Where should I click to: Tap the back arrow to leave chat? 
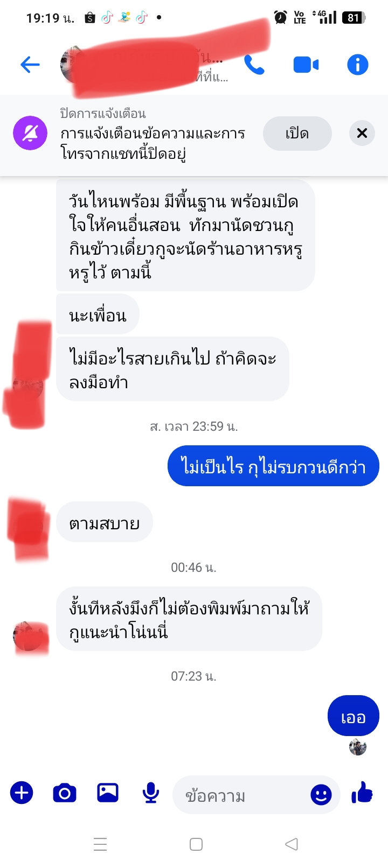coord(30,65)
